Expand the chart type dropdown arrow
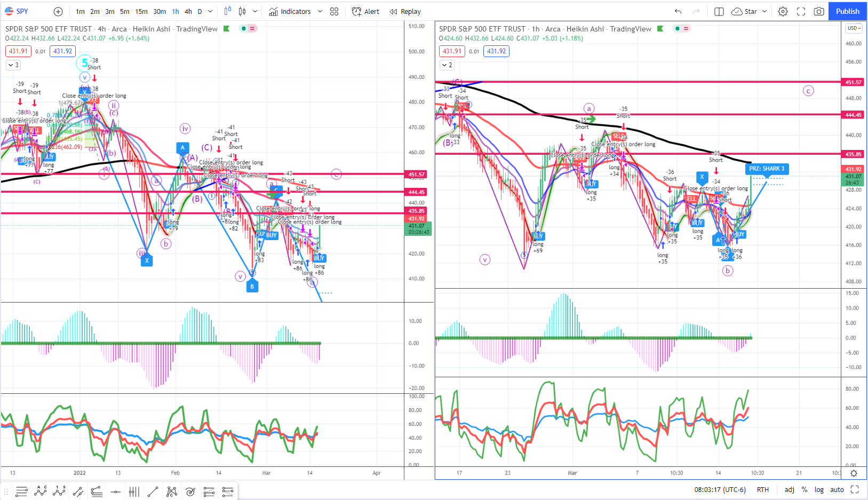868x500 pixels. [255, 11]
